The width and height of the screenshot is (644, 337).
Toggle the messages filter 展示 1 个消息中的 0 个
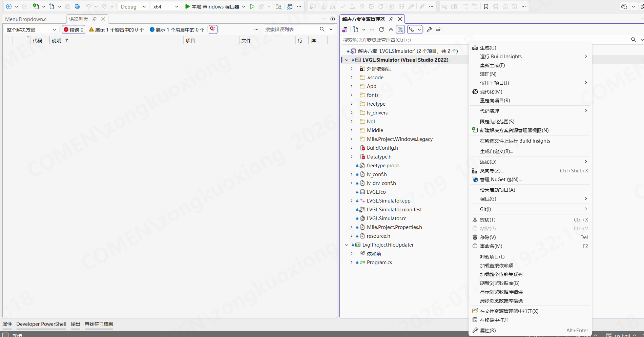(177, 30)
